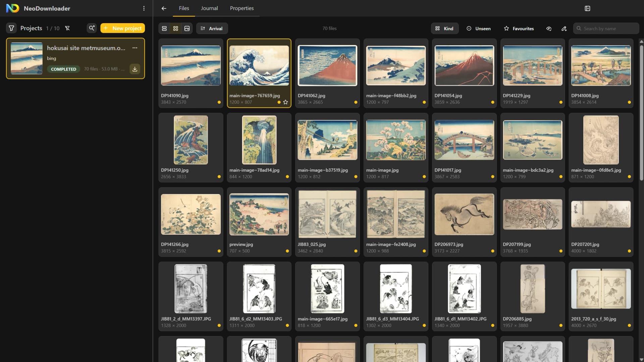Image resolution: width=644 pixels, height=362 pixels.
Task: Select the DP206885.jpg thumbnail
Action: pyautogui.click(x=533, y=289)
